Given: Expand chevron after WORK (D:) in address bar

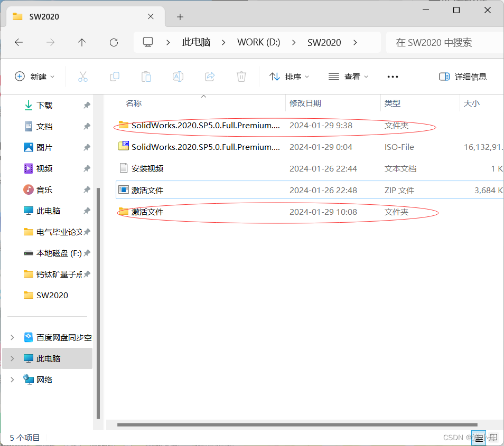Looking at the screenshot, I should pyautogui.click(x=294, y=42).
